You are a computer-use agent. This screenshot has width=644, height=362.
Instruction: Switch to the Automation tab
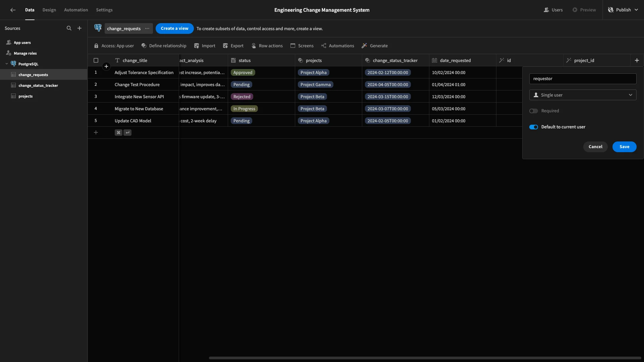tap(76, 10)
